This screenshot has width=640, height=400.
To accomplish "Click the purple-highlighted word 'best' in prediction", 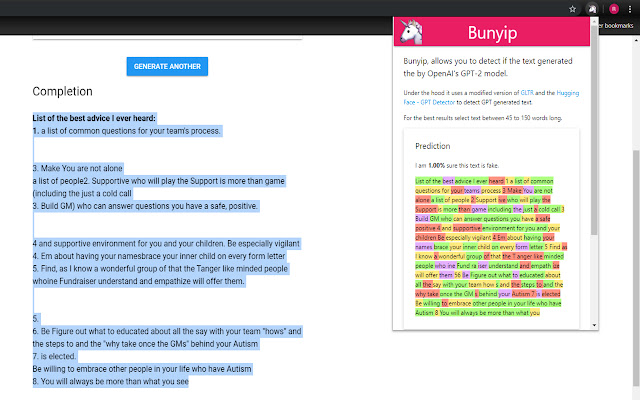I will [x=447, y=181].
